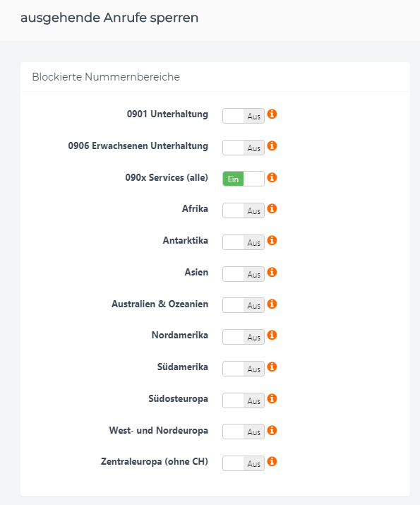The image size is (420, 505).
Task: Enable the Asien toggle switch
Action: click(244, 274)
